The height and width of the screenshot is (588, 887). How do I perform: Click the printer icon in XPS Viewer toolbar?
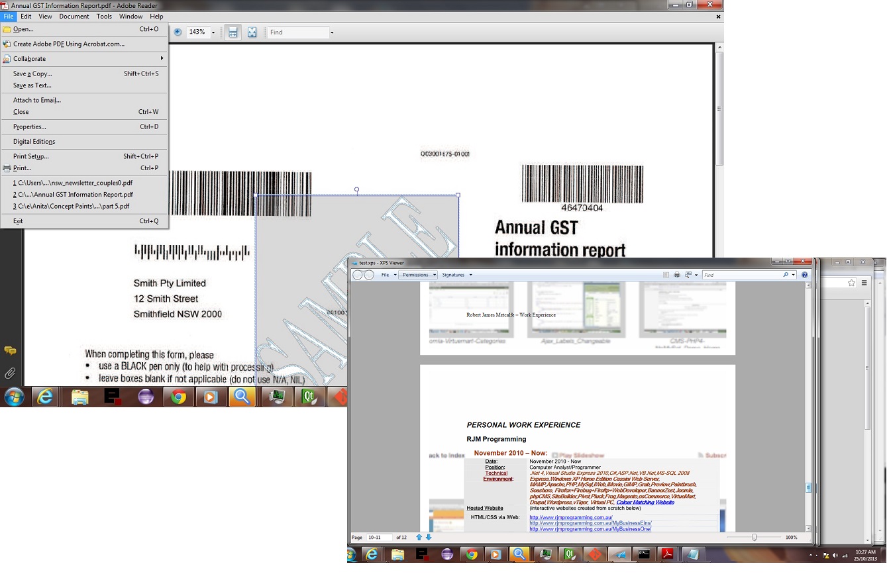[677, 275]
